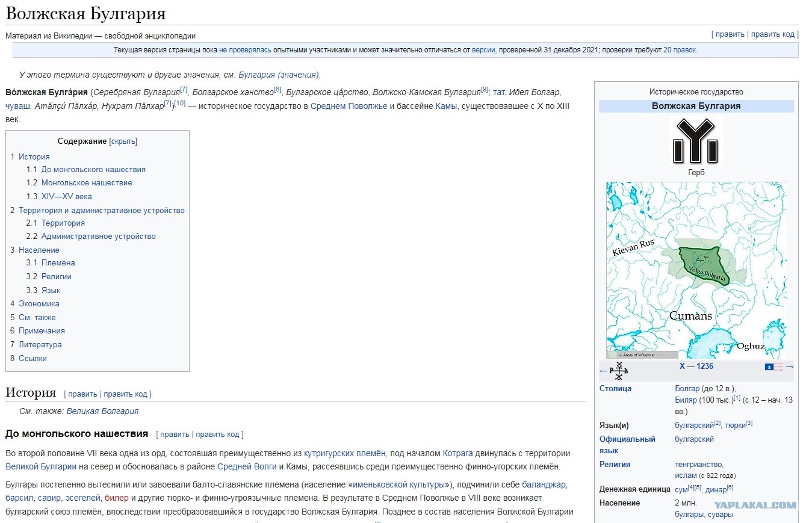Open the 'Камы' link in the intro sentence
The image size is (812, 523).
click(x=446, y=106)
